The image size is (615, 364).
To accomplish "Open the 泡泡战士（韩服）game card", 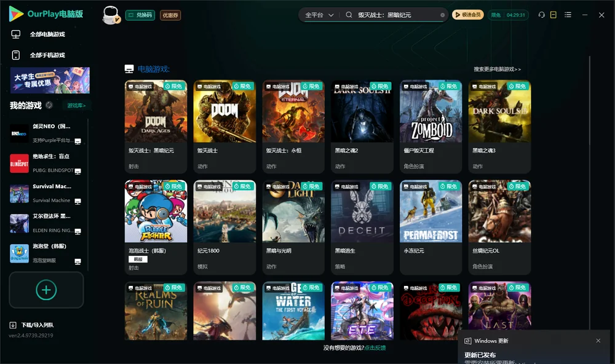I will (156, 227).
